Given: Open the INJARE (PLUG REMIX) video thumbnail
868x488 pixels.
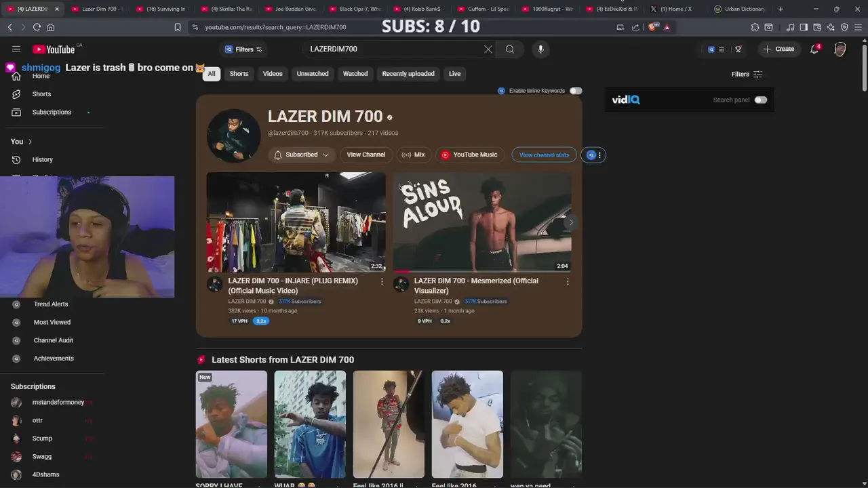Looking at the screenshot, I should tap(296, 222).
